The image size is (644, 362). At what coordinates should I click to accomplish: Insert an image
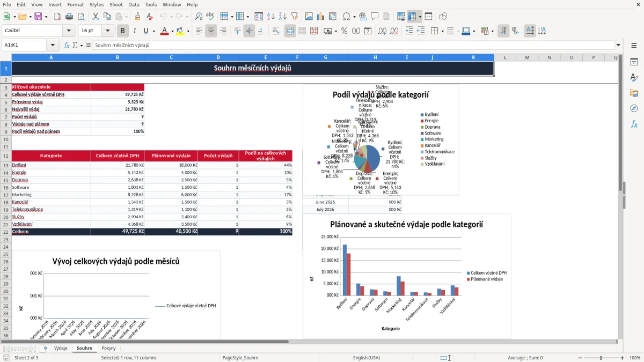309,17
